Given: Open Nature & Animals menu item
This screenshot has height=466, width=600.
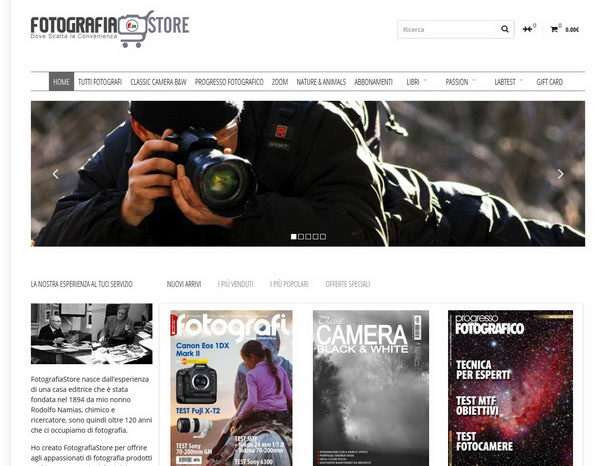Looking at the screenshot, I should (321, 82).
